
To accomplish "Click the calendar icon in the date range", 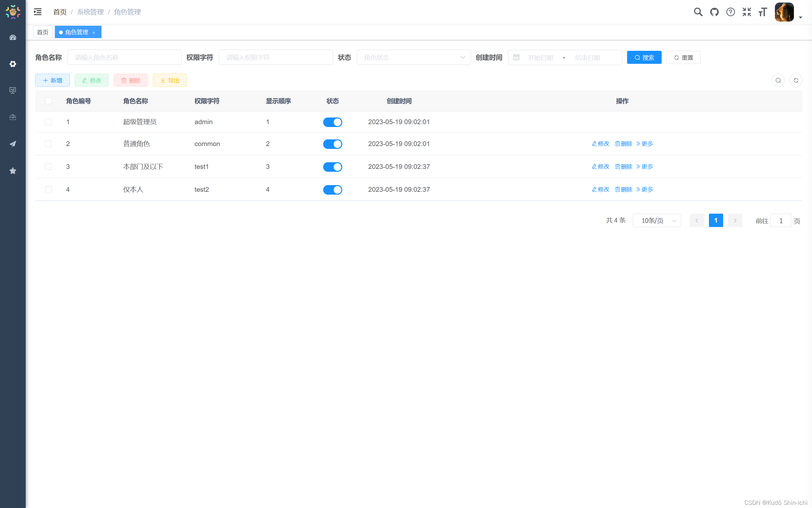I will [x=516, y=57].
